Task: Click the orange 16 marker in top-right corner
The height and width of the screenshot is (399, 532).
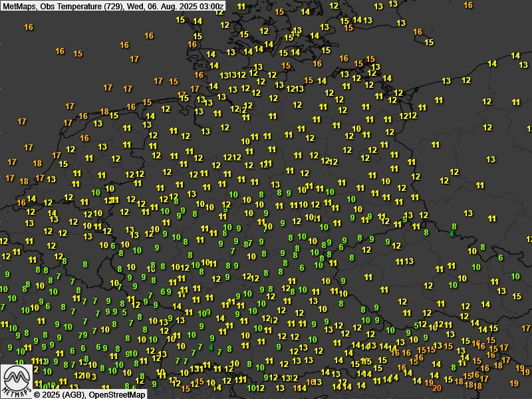Action: click(x=468, y=5)
